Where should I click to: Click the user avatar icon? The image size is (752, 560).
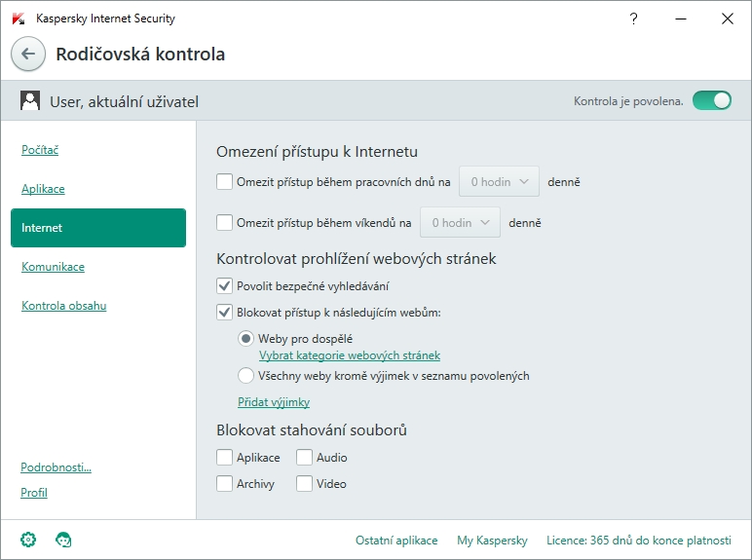30,100
